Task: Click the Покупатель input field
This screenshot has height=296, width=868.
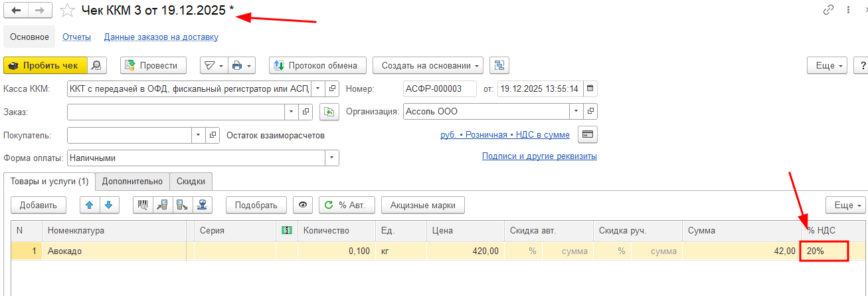Action: [x=130, y=135]
